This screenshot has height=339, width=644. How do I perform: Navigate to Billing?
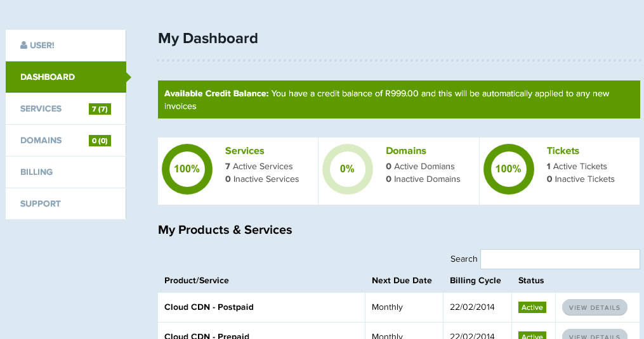click(66, 172)
